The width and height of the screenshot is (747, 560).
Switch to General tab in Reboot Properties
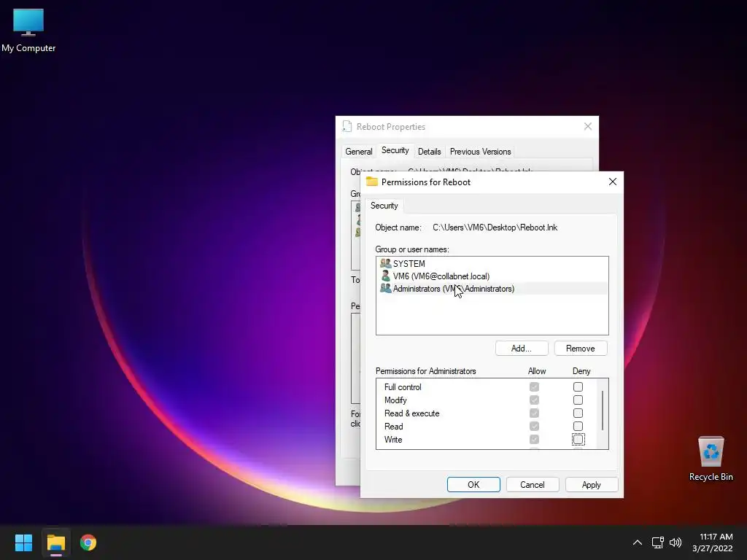tap(359, 152)
